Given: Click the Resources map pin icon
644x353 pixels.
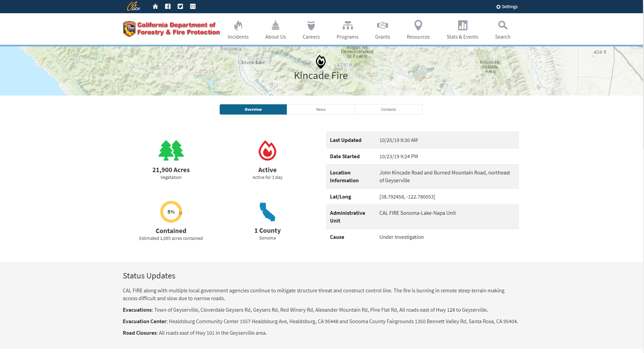Looking at the screenshot, I should (x=418, y=25).
